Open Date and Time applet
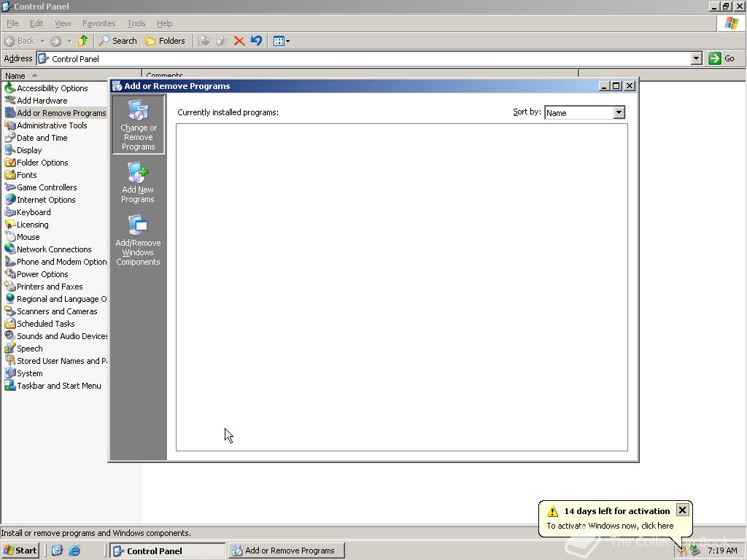Viewport: 747px width, 560px height. 36,138
